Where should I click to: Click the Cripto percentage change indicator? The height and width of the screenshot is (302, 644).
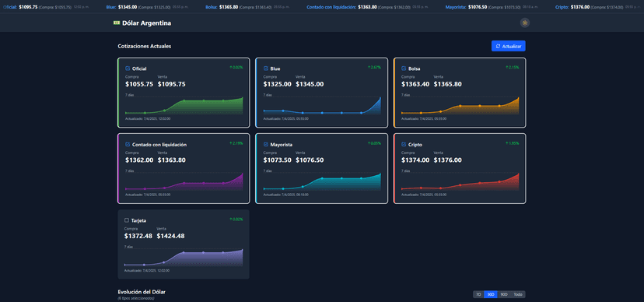click(513, 143)
